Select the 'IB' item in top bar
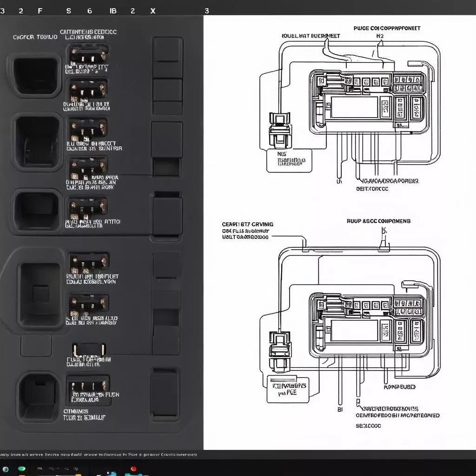 (x=113, y=11)
